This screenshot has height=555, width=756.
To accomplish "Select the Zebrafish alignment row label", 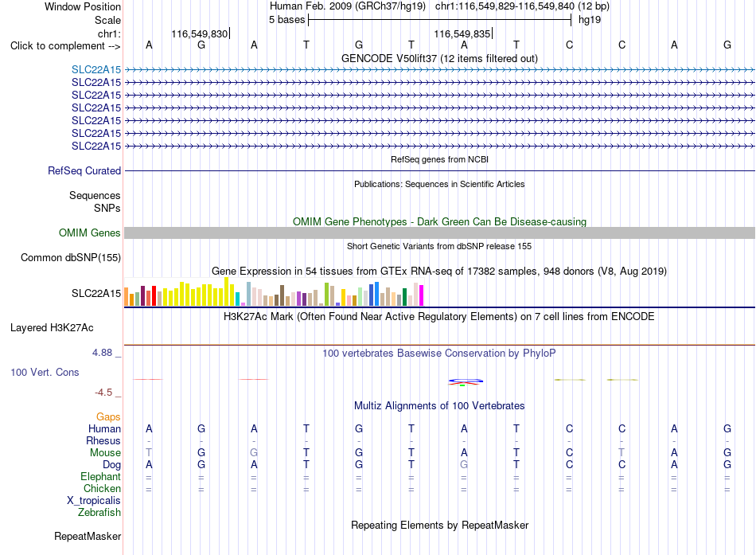I will click(99, 513).
